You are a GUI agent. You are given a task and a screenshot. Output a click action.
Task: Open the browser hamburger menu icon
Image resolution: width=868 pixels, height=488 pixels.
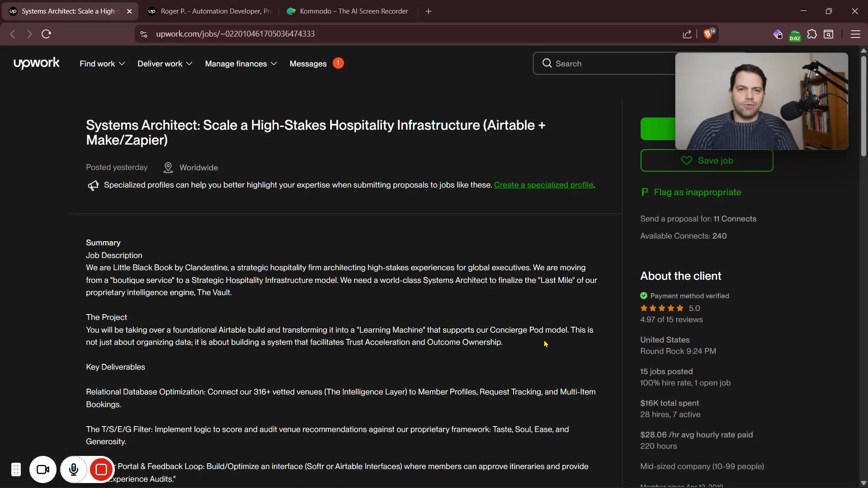[x=855, y=34]
